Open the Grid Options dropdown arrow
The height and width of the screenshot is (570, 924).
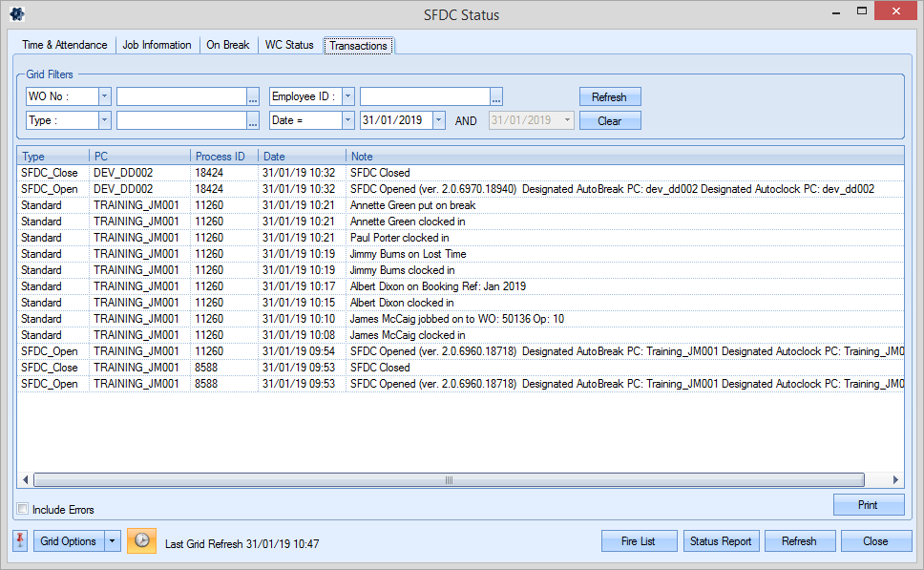tap(114, 541)
